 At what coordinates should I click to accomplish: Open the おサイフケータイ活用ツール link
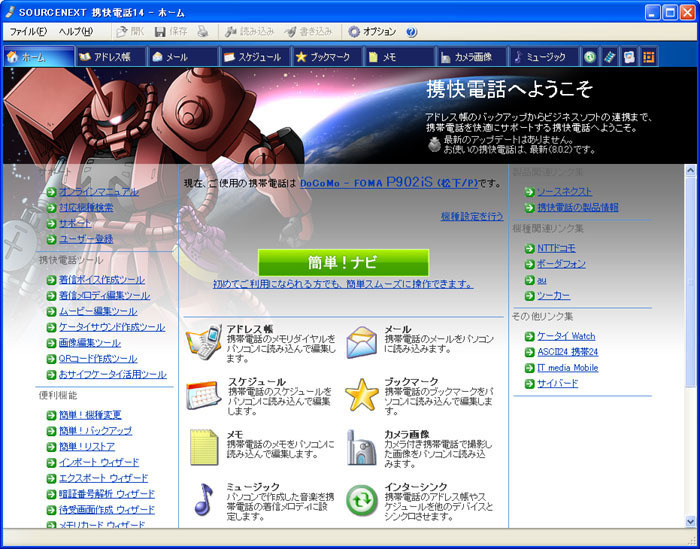[x=113, y=374]
